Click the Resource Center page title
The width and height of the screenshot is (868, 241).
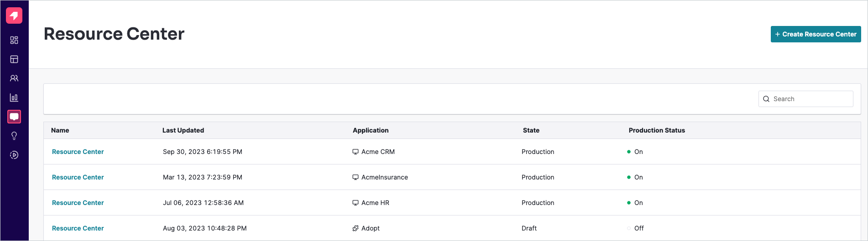point(114,34)
